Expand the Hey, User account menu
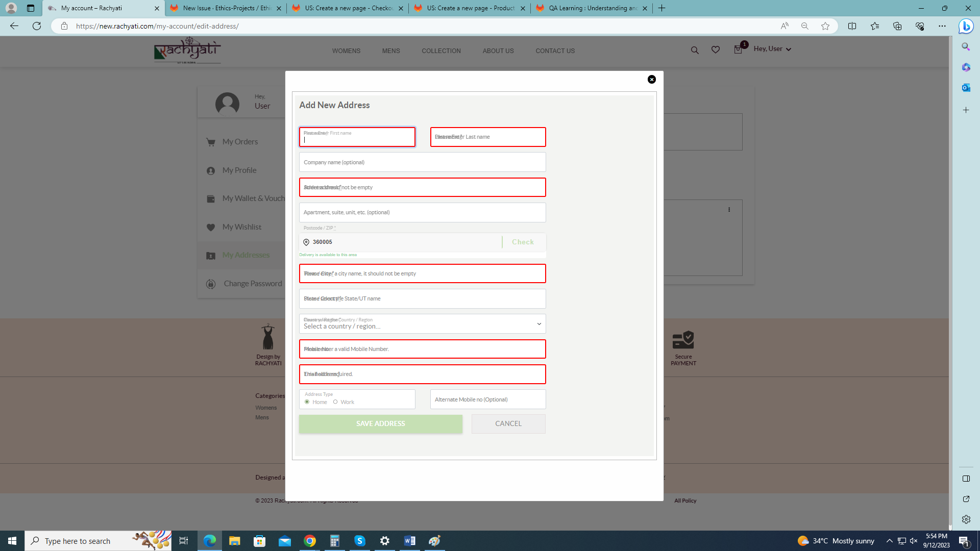This screenshot has width=980, height=551. pos(772,49)
